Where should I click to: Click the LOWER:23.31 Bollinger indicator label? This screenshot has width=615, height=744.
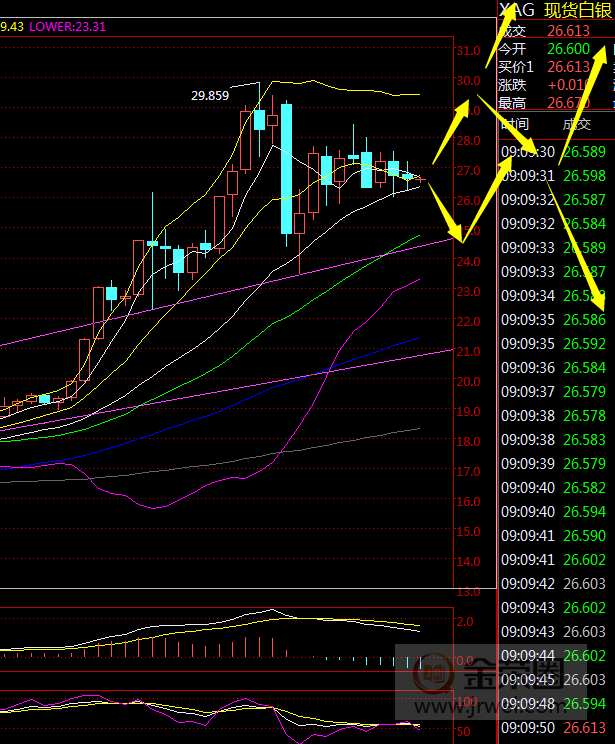click(67, 27)
